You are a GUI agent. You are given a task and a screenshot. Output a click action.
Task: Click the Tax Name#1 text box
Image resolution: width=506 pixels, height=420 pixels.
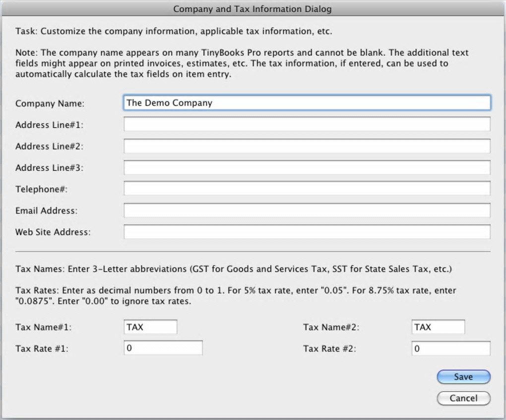click(150, 327)
